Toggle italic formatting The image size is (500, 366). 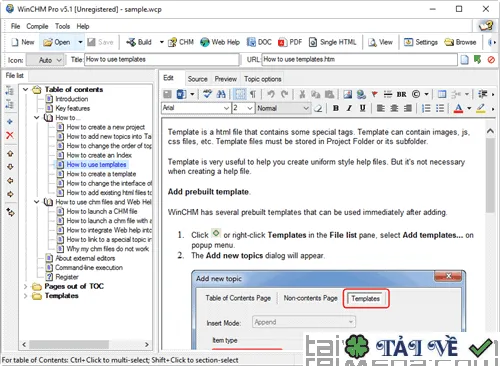349,108
